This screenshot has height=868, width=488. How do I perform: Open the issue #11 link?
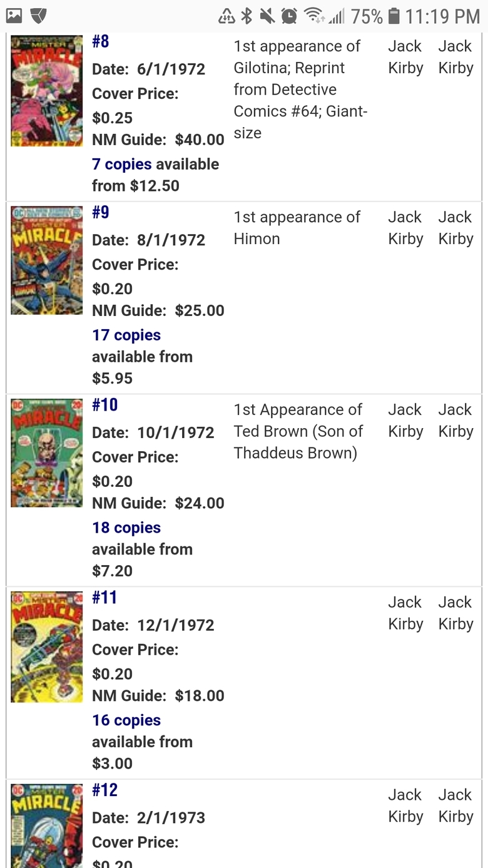tap(104, 598)
